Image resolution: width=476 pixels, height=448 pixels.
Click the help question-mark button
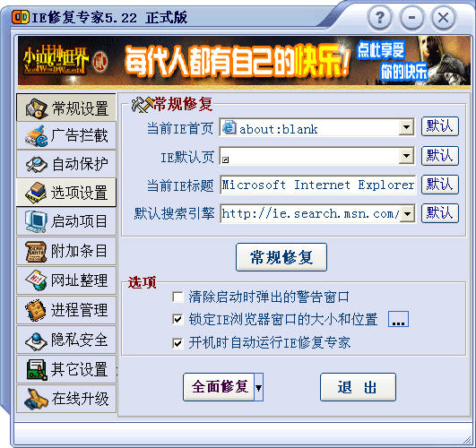pyautogui.click(x=379, y=18)
